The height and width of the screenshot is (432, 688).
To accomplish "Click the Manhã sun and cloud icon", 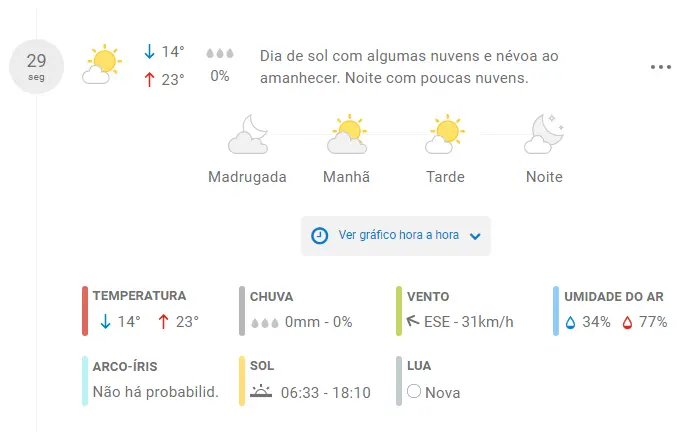I will (x=347, y=134).
